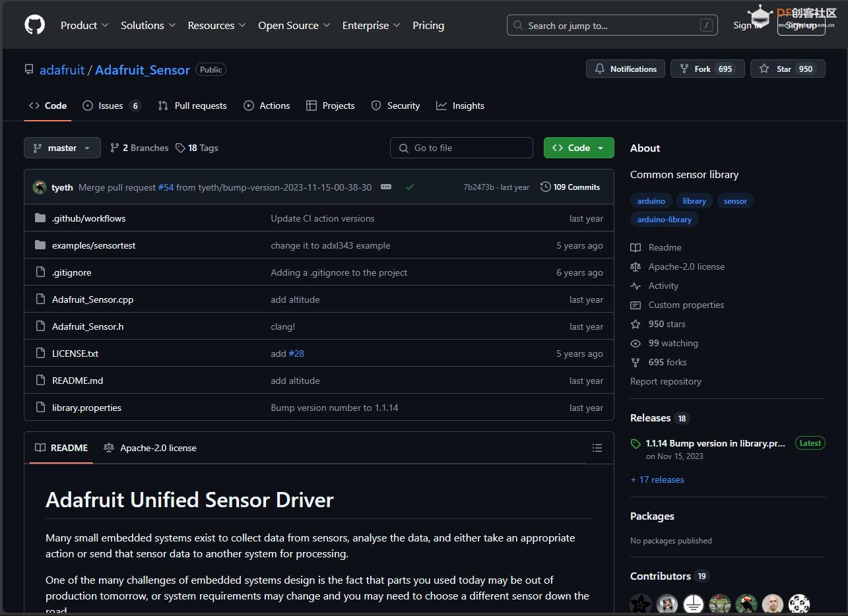Select the arduino-library topic tag
Image resolution: width=848 pixels, height=616 pixels.
tap(665, 220)
